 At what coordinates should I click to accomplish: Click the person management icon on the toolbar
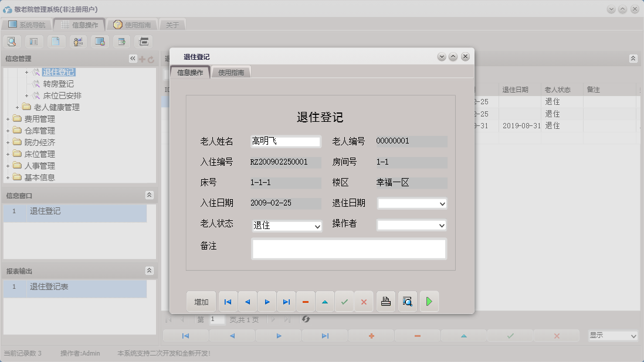coord(77,42)
